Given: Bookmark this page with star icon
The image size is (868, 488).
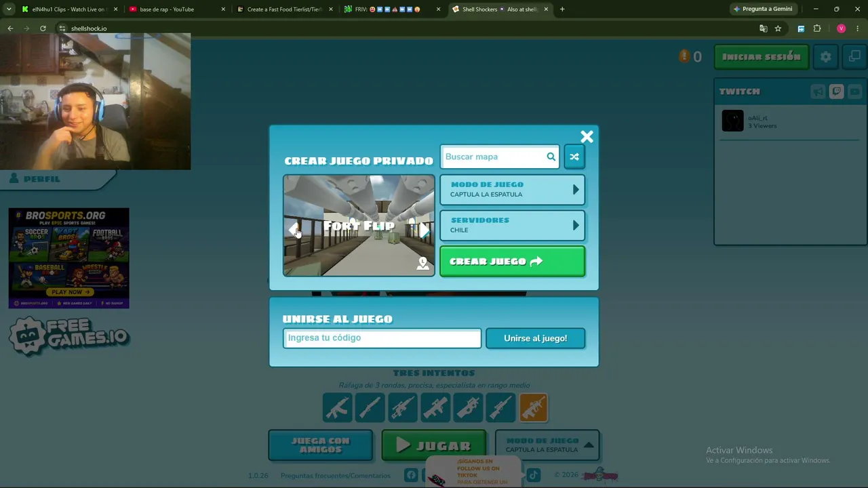Looking at the screenshot, I should [778, 28].
